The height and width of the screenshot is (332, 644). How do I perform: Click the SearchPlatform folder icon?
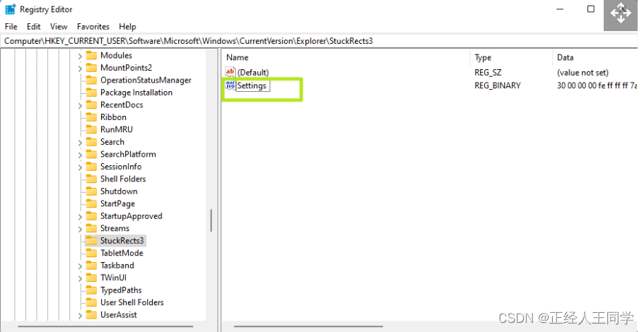click(92, 154)
